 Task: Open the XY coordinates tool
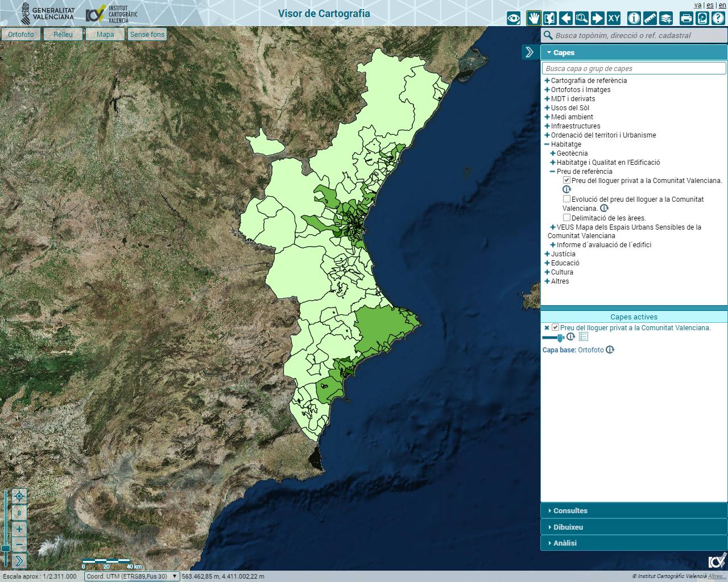[x=614, y=18]
